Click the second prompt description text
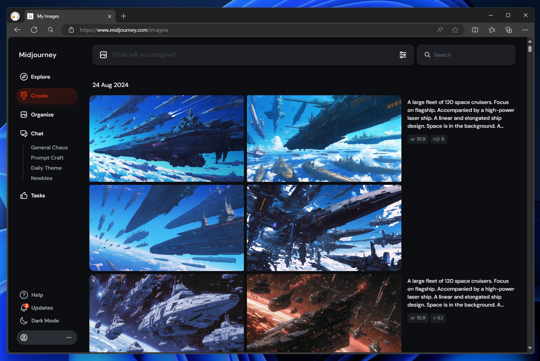Screen dimensions: 540x361 460,293
